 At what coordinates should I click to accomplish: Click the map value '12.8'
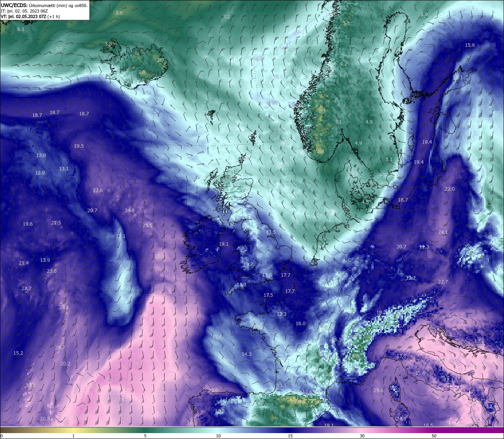pyautogui.click(x=41, y=156)
